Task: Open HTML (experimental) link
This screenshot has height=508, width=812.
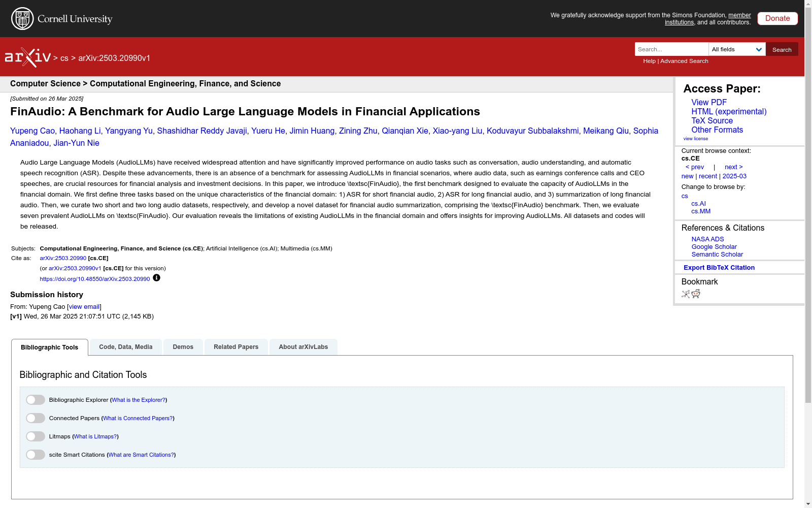Action: pyautogui.click(x=729, y=111)
